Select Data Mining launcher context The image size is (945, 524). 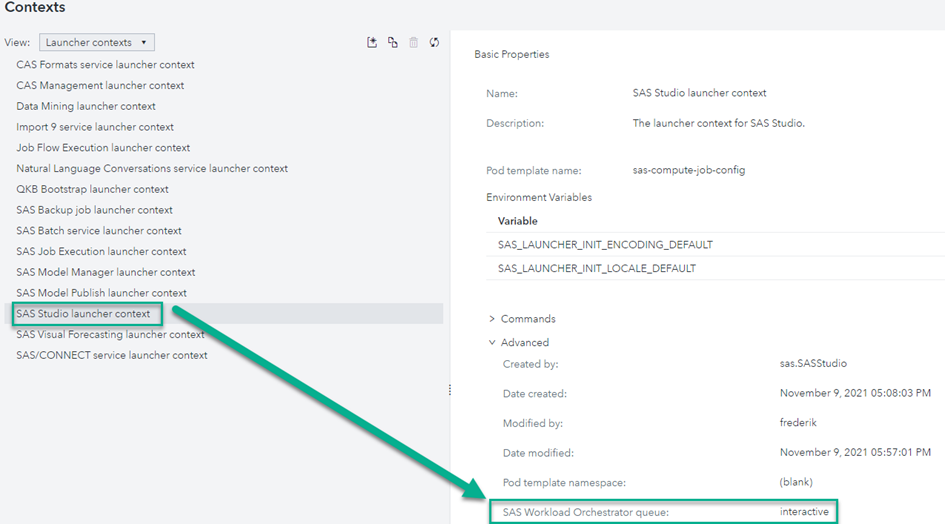click(x=86, y=106)
